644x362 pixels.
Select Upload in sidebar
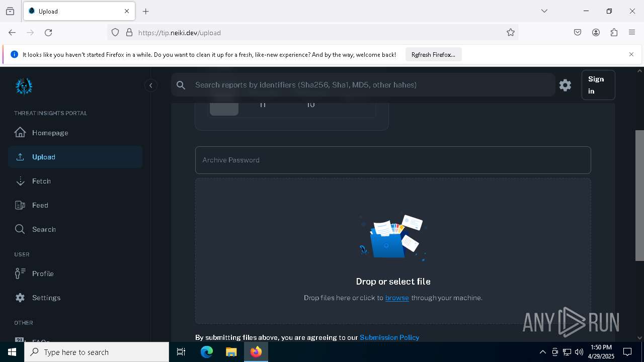75,157
